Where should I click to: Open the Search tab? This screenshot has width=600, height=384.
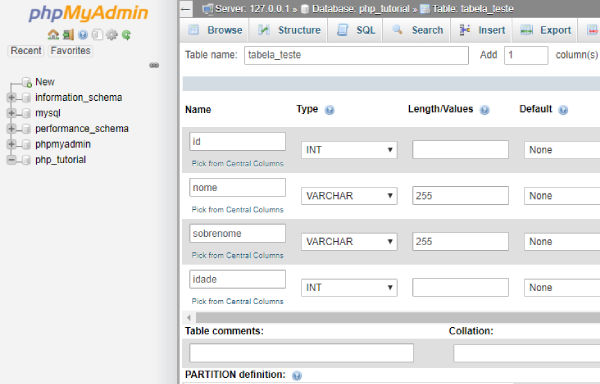tap(417, 30)
